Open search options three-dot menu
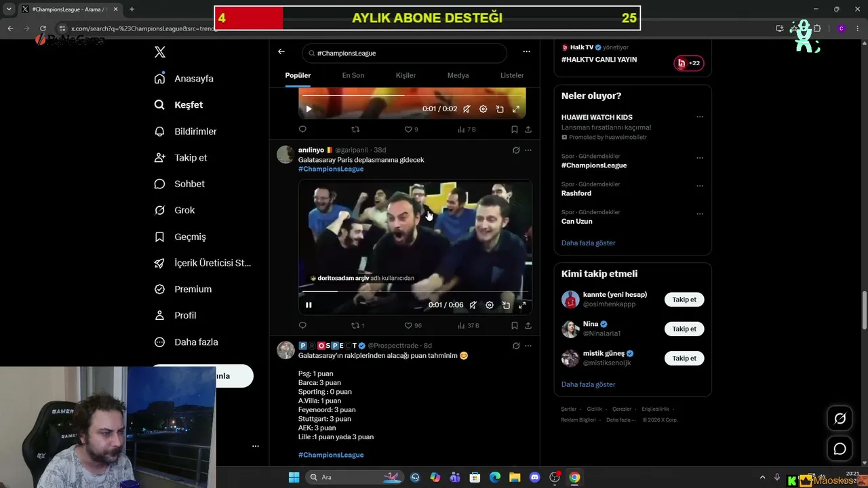 (x=526, y=52)
